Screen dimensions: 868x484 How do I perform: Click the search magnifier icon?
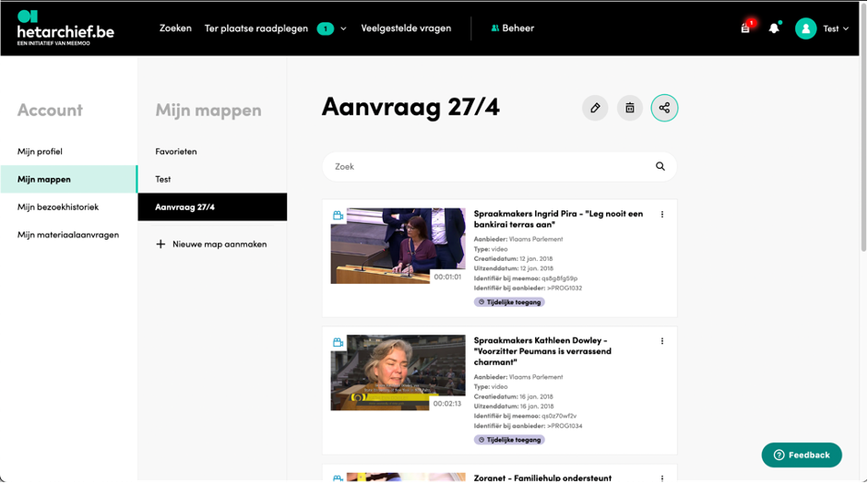(660, 167)
